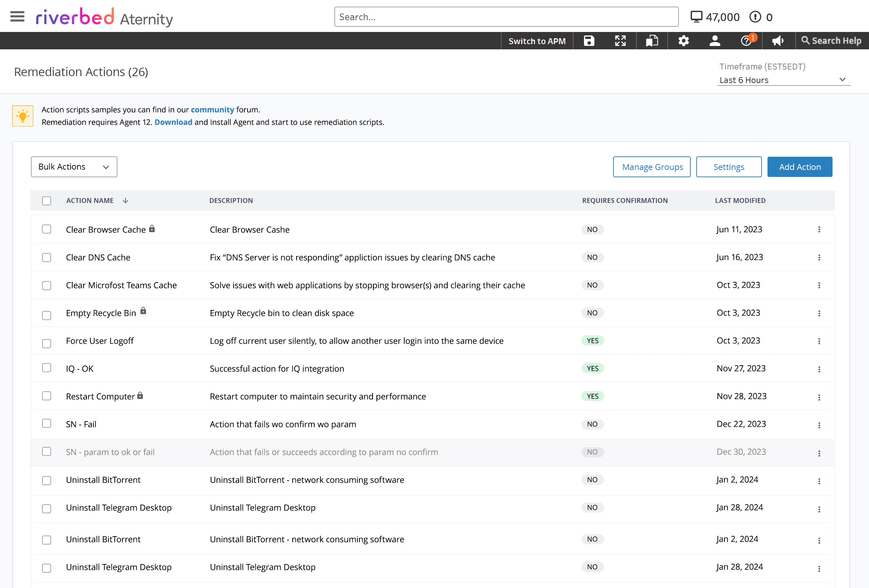Toggle fullscreen expand icon
869x588 pixels.
620,41
